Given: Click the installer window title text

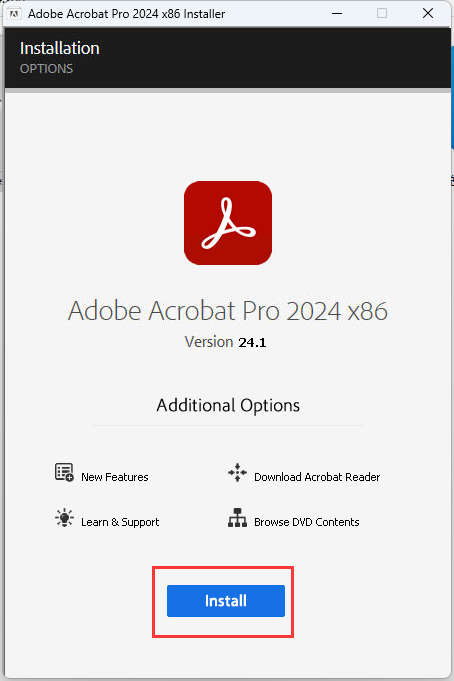Looking at the screenshot, I should point(126,14).
